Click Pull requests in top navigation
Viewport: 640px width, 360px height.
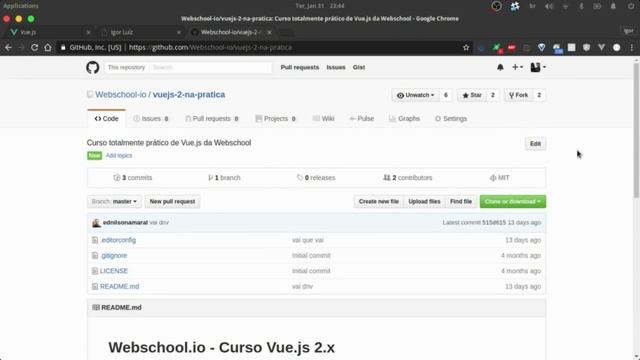click(x=300, y=67)
